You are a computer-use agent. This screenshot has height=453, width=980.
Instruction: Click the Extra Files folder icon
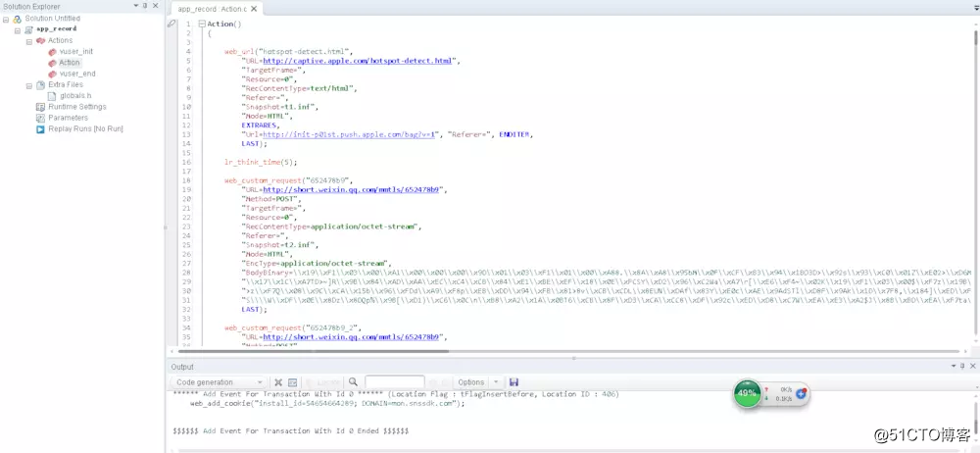[40, 84]
